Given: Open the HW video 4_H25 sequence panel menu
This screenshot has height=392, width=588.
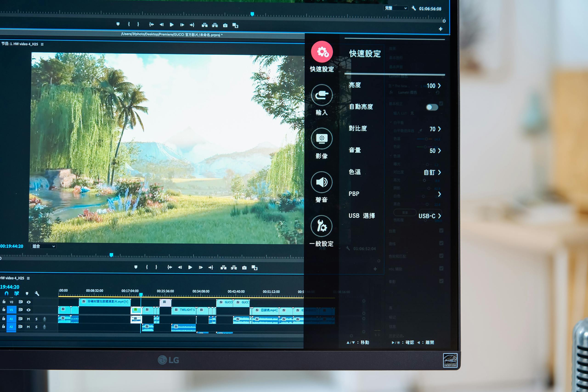Looking at the screenshot, I should click(28, 278).
